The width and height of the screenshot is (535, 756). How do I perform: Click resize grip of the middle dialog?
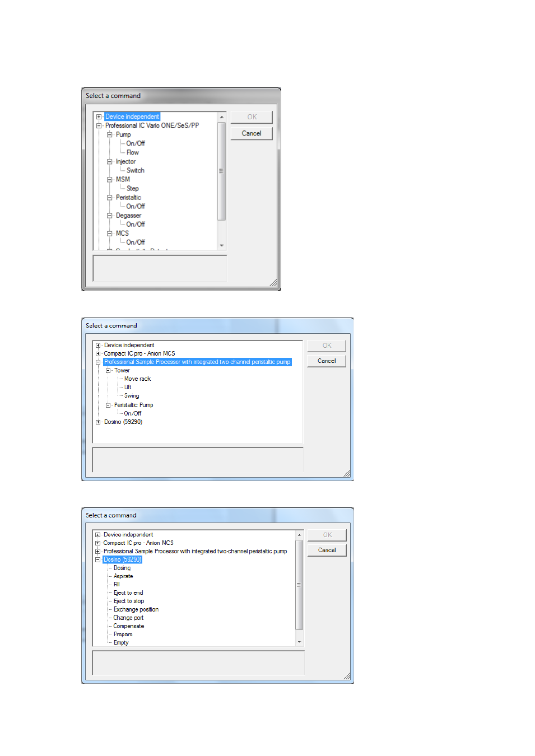click(347, 474)
